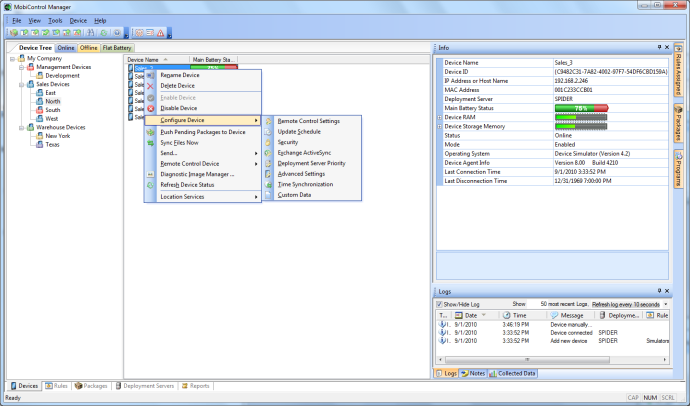
Task: Pin the Logs panel
Action: coord(659,291)
